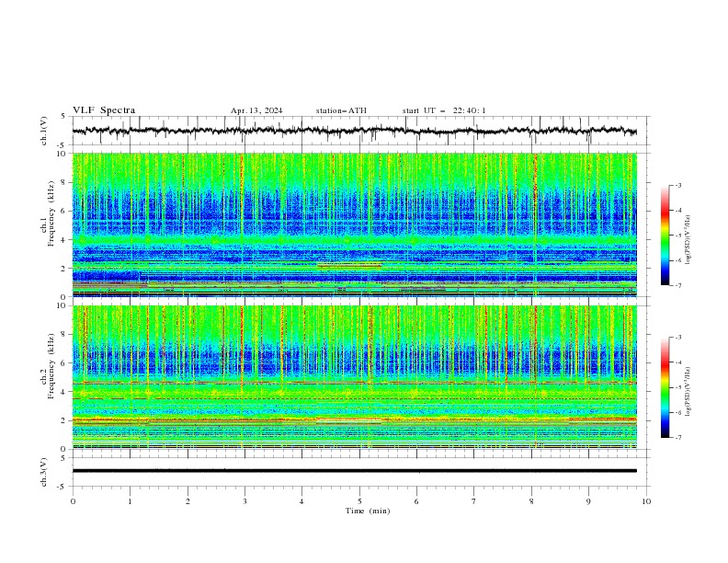
Task: Click time axis tick label "1"
Action: point(130,501)
